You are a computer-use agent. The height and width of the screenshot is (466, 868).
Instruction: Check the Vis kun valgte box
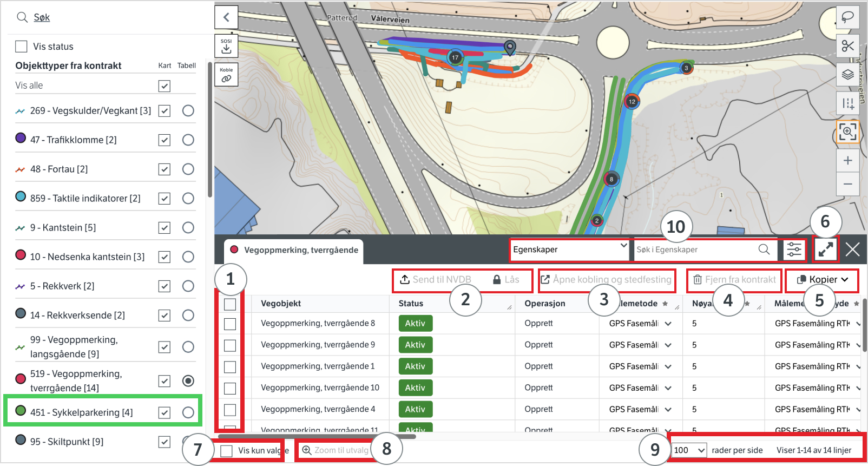click(227, 450)
